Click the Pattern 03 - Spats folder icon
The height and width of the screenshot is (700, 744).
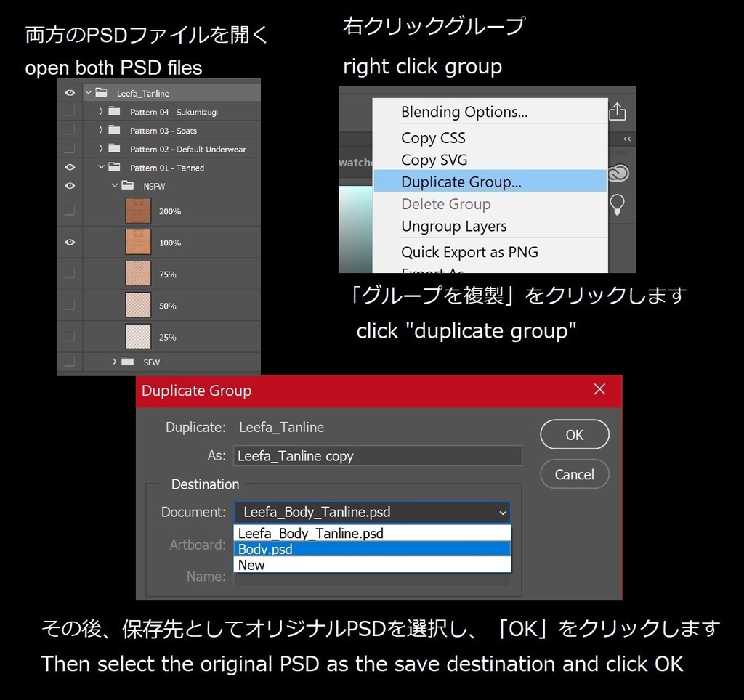[x=113, y=130]
